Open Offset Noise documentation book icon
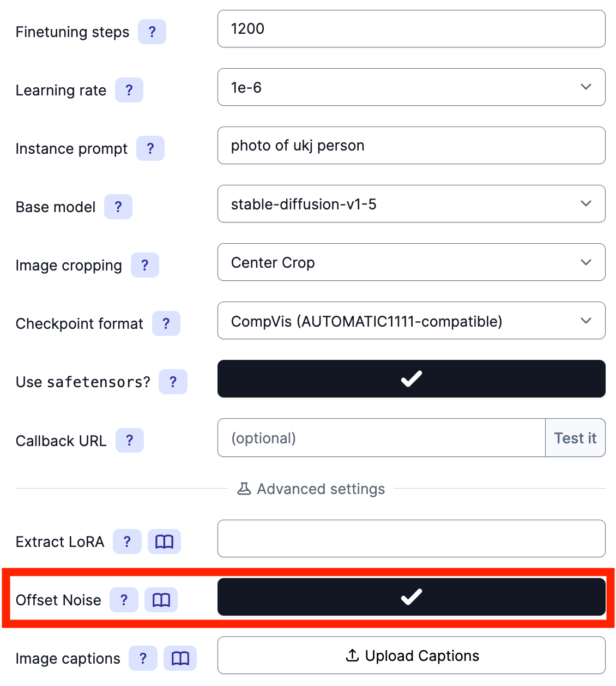 (x=161, y=600)
